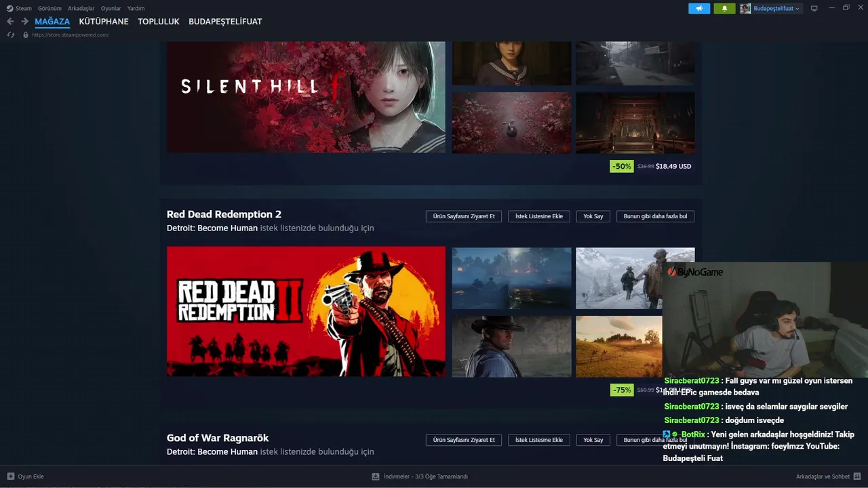Click Bunun gibi daha fazla bul for Red Dead

point(655,216)
